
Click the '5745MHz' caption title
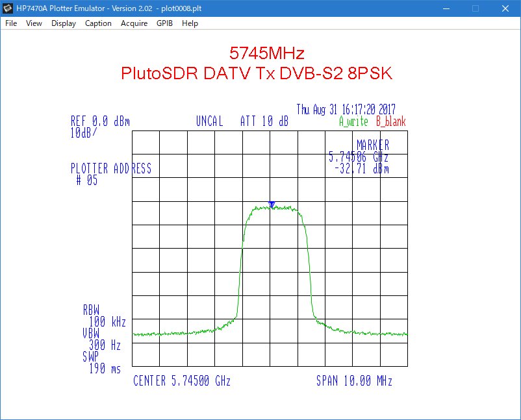267,53
